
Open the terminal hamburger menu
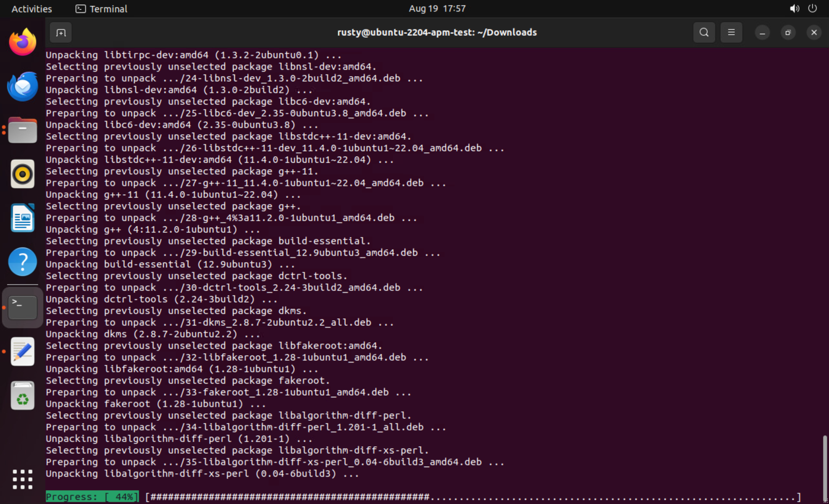tap(731, 33)
